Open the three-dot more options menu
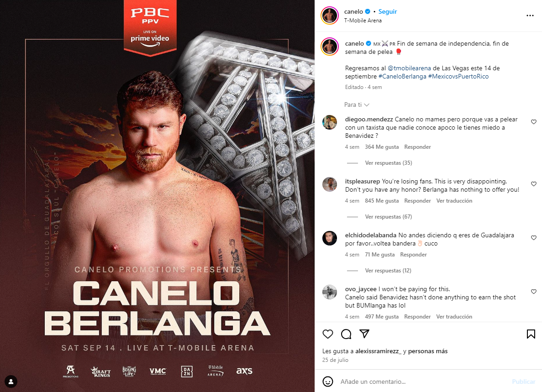This screenshot has height=392, width=542. click(530, 16)
